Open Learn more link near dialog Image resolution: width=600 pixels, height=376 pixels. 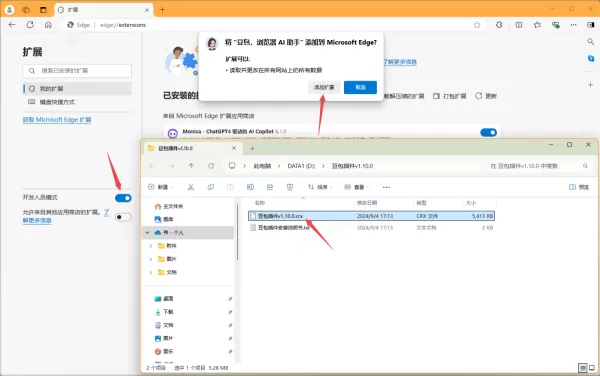tap(400, 62)
